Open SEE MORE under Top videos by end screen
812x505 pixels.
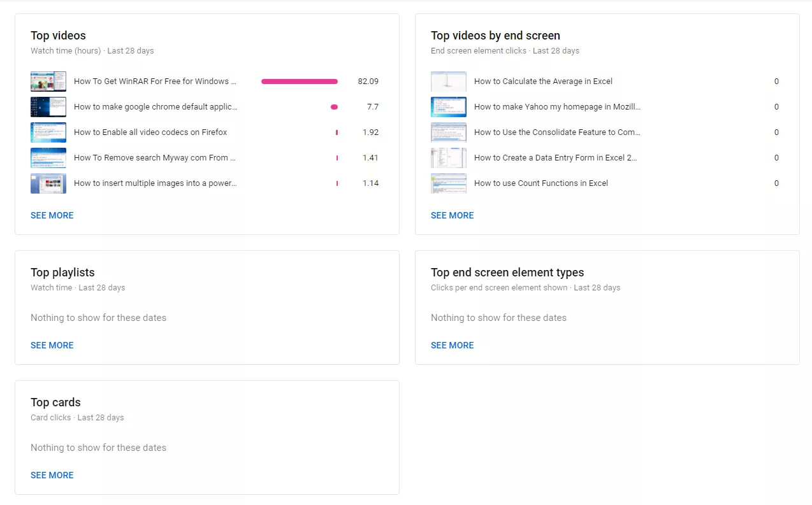pyautogui.click(x=453, y=215)
